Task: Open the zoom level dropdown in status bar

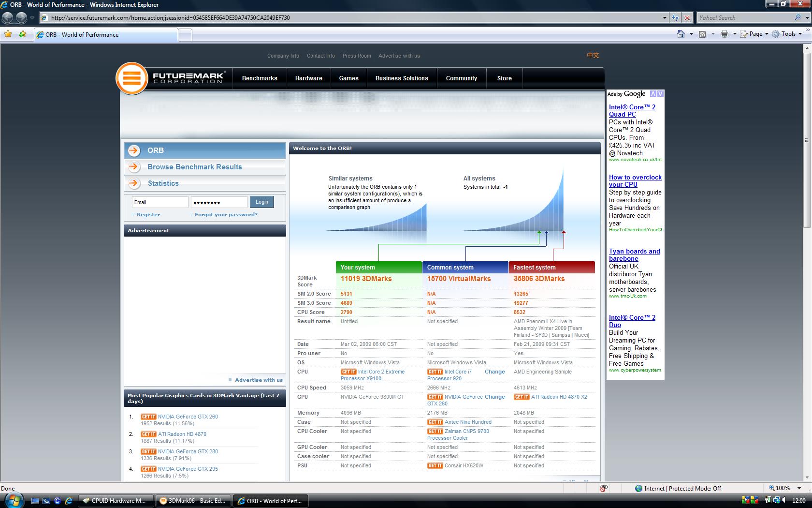Action: click(799, 488)
